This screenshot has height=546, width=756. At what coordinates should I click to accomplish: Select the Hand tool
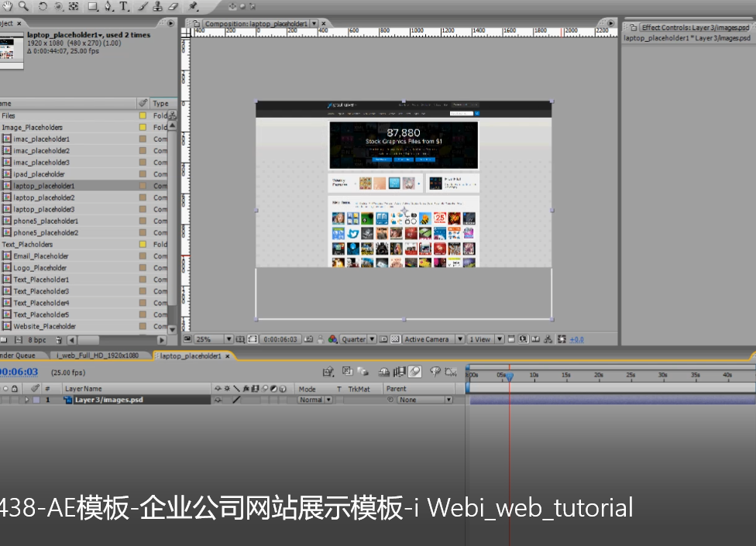click(x=7, y=5)
